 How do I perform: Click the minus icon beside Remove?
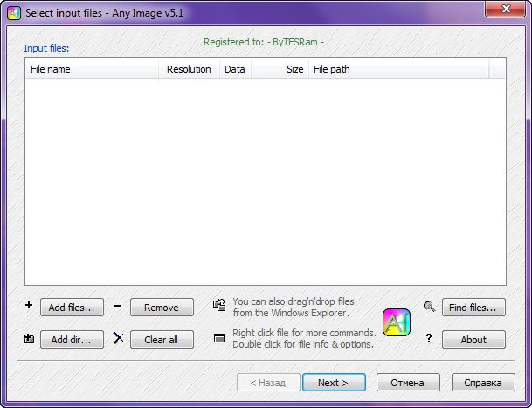(118, 306)
